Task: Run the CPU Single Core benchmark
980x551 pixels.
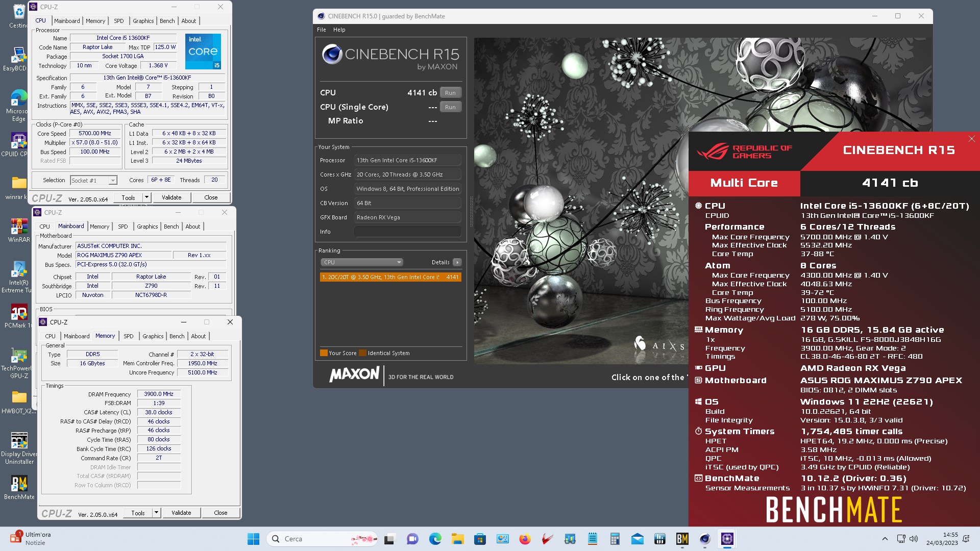Action: (450, 107)
